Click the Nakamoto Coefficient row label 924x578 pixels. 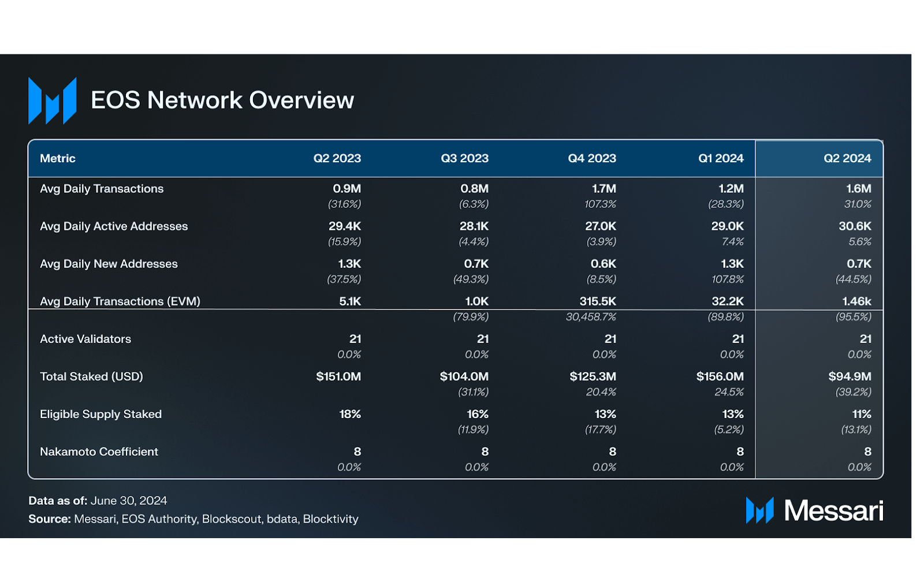(99, 452)
